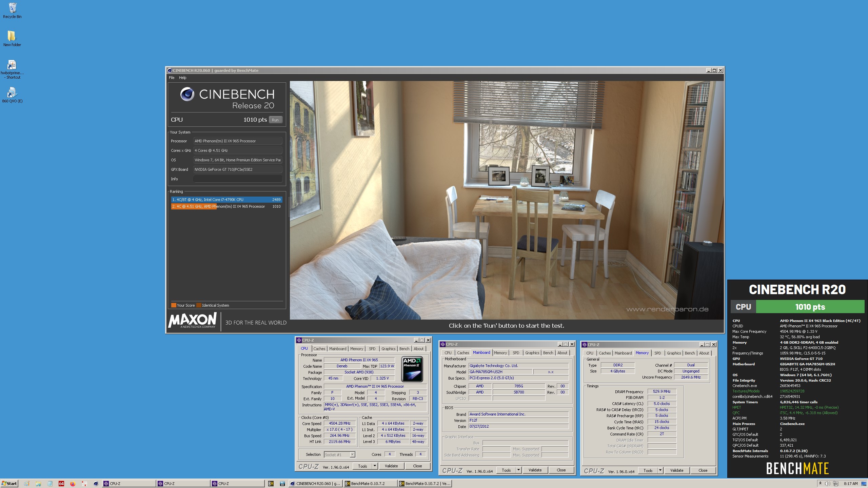Click the orange Your Score legend swatch

[x=174, y=305]
